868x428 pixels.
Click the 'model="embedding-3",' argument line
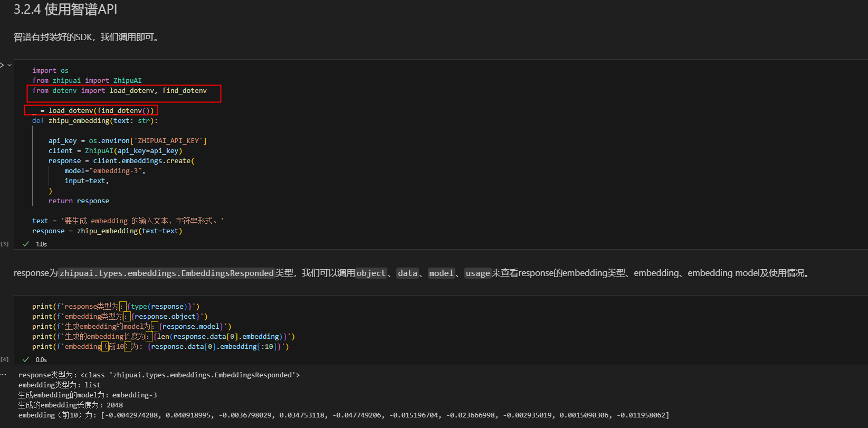pyautogui.click(x=105, y=171)
